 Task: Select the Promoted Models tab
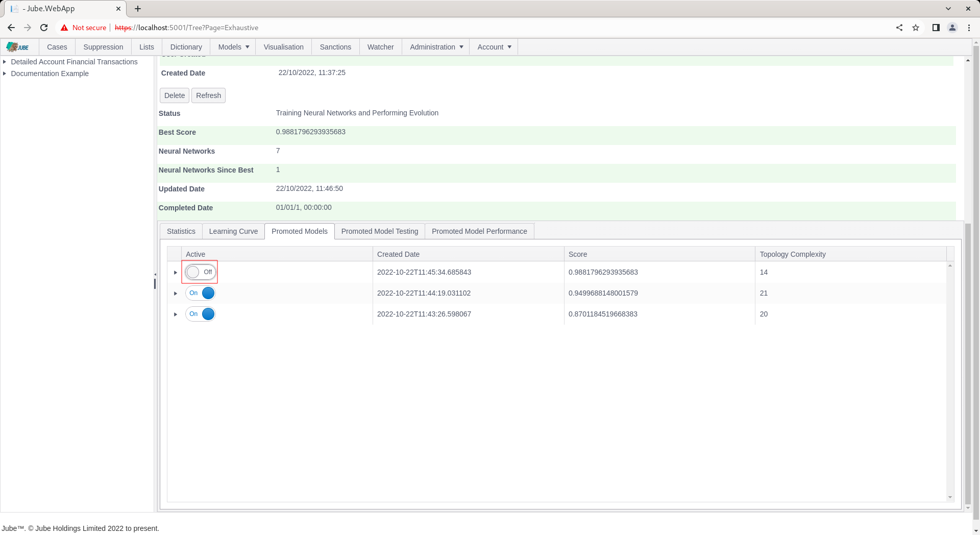[300, 231]
